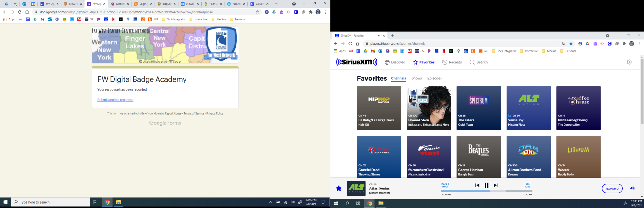Open the Howard Stern channel tile
Image resolution: width=644 pixels, height=208 pixels.
429,108
